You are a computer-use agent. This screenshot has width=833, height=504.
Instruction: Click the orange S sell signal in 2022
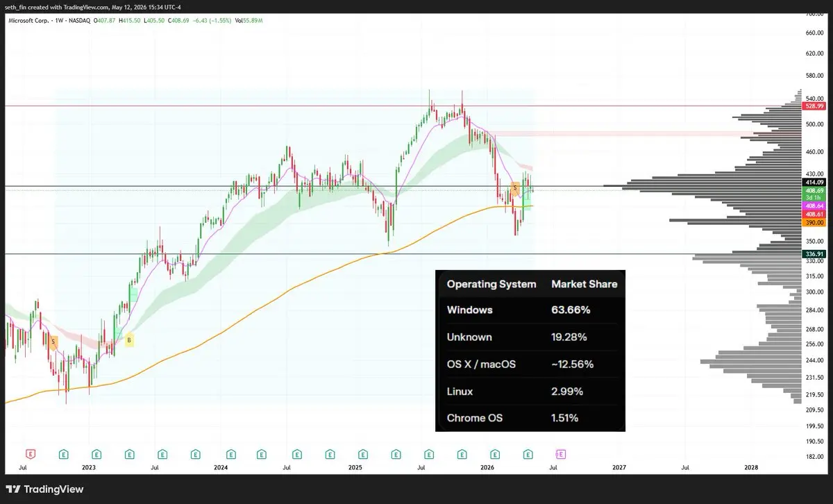53,341
